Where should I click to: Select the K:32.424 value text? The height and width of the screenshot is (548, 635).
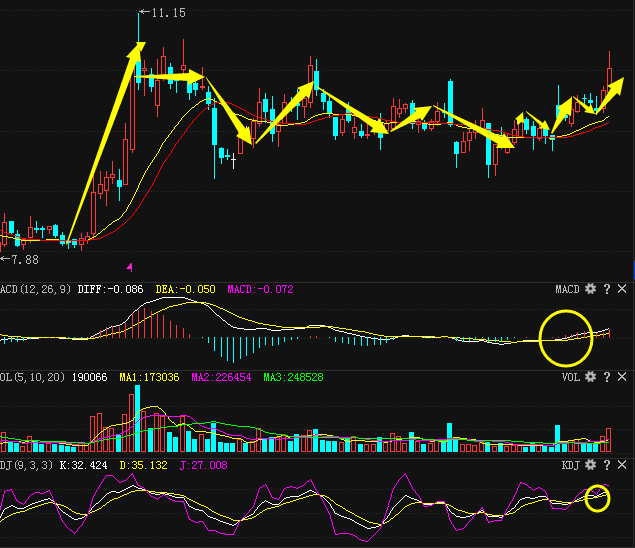tap(83, 465)
